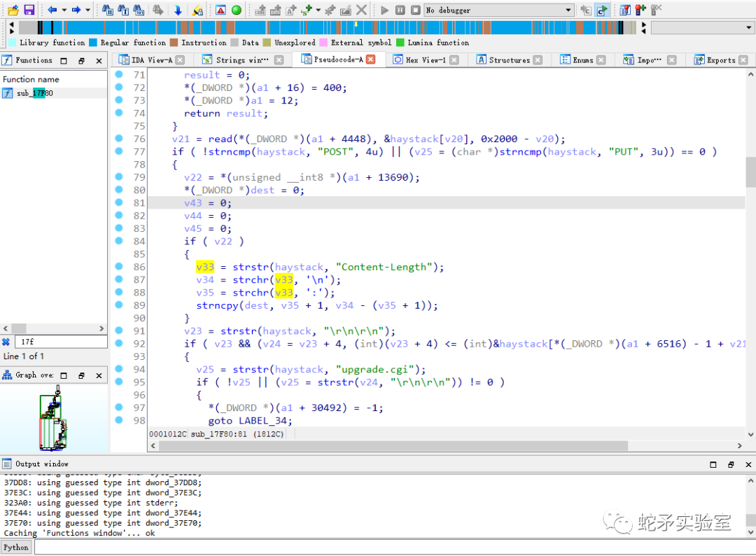This screenshot has height=556, width=756.
Task: Expand the forward-navigation history dropdown arrow
Action: click(86, 10)
